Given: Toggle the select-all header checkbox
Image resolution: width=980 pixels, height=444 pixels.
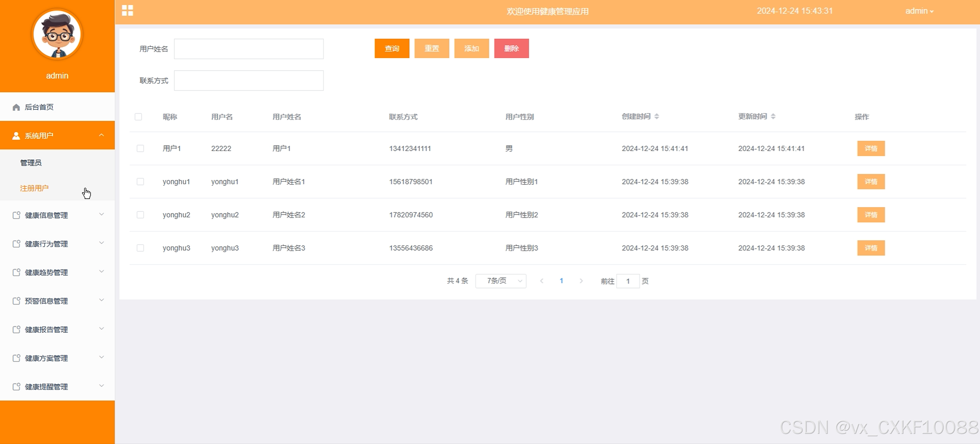Looking at the screenshot, I should coord(139,117).
